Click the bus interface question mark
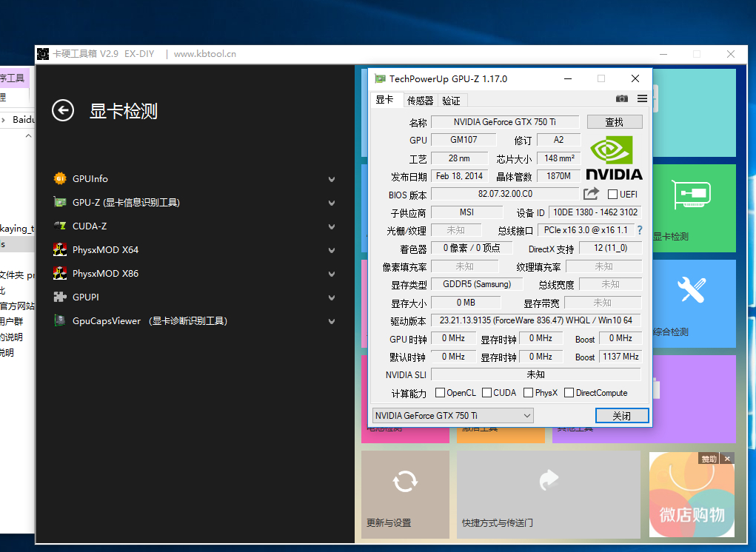Screen dimensions: 756x552 [x=640, y=230]
